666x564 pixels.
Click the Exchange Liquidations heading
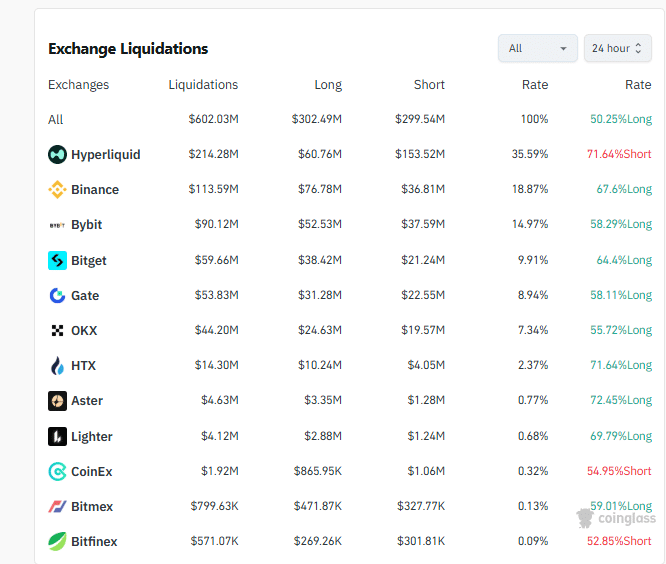coord(128,49)
